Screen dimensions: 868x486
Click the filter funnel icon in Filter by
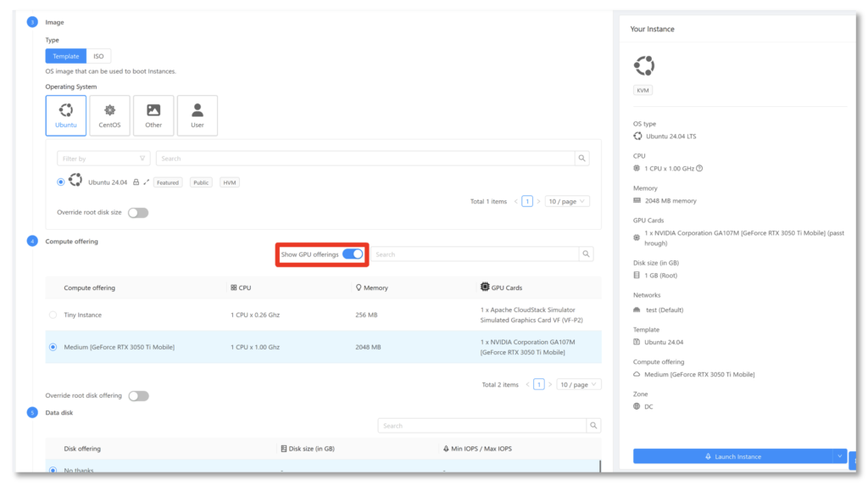click(x=142, y=159)
